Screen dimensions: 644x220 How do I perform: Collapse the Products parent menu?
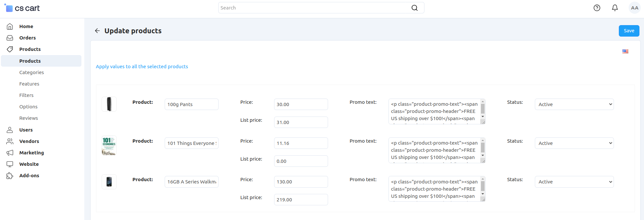(30, 49)
